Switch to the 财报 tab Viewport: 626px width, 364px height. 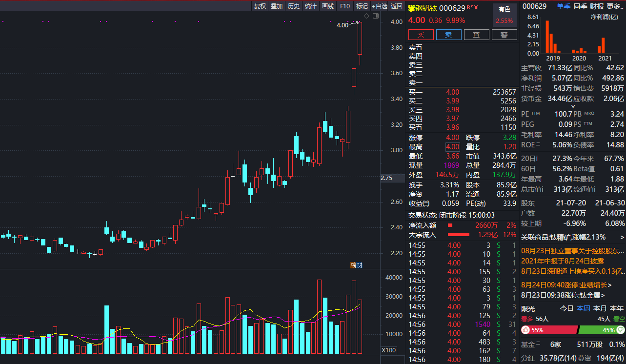pos(597,6)
